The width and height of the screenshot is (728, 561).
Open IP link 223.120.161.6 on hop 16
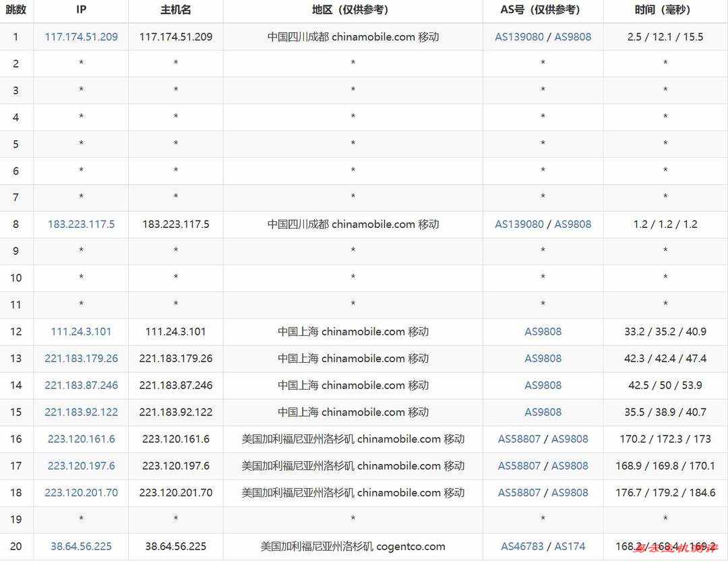point(81,438)
